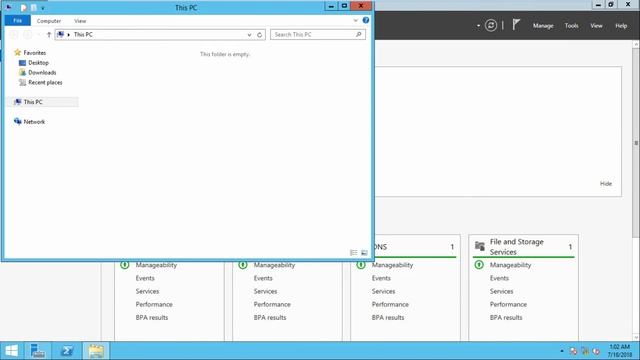The height and width of the screenshot is (360, 640).
Task: Open the Tools menu in Server Manager
Action: coord(571,26)
